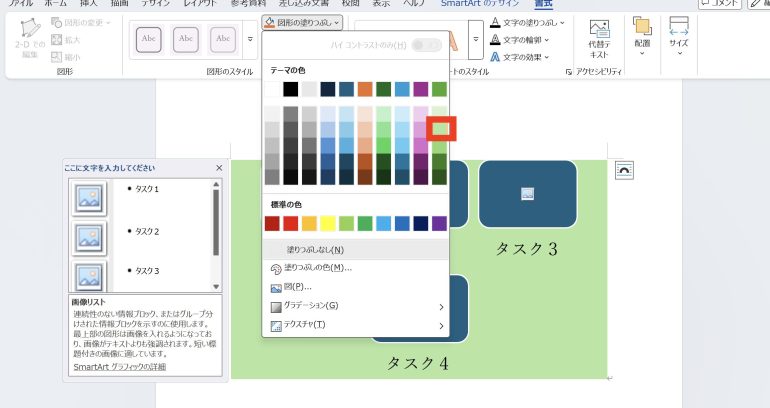
Task: Expand the shape styles gallery More arrow
Action: click(250, 39)
